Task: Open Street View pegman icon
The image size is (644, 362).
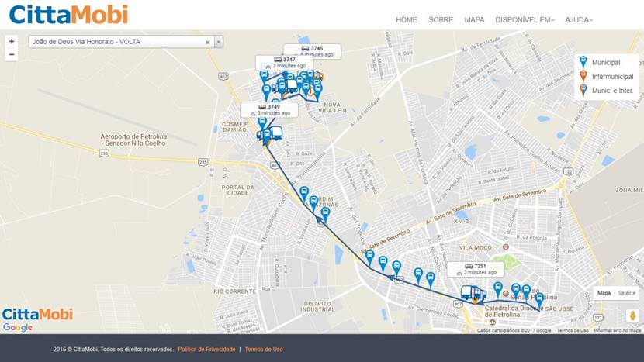Action: coord(632,315)
